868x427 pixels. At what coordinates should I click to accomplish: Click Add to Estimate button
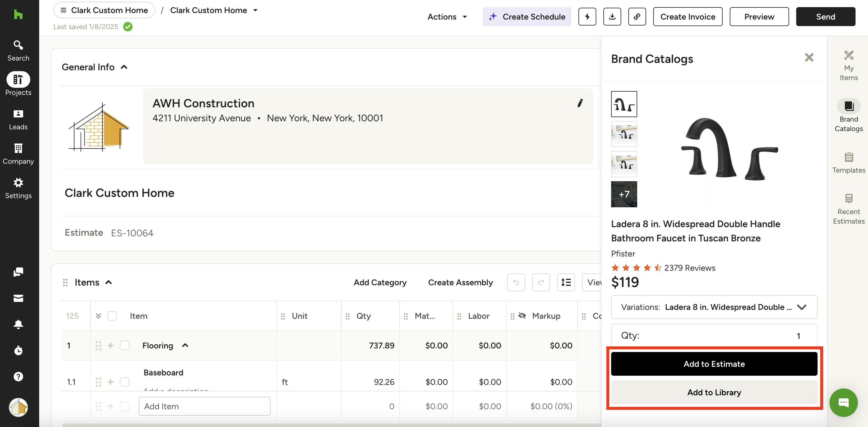(x=714, y=364)
